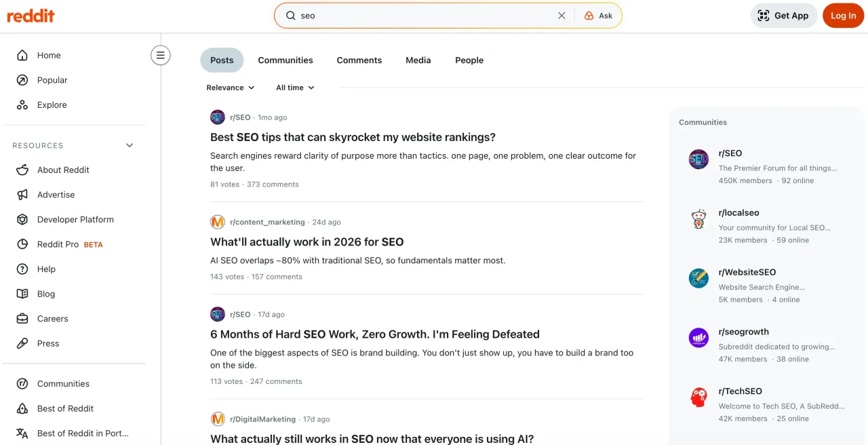Open Popular from the sidebar

click(52, 80)
